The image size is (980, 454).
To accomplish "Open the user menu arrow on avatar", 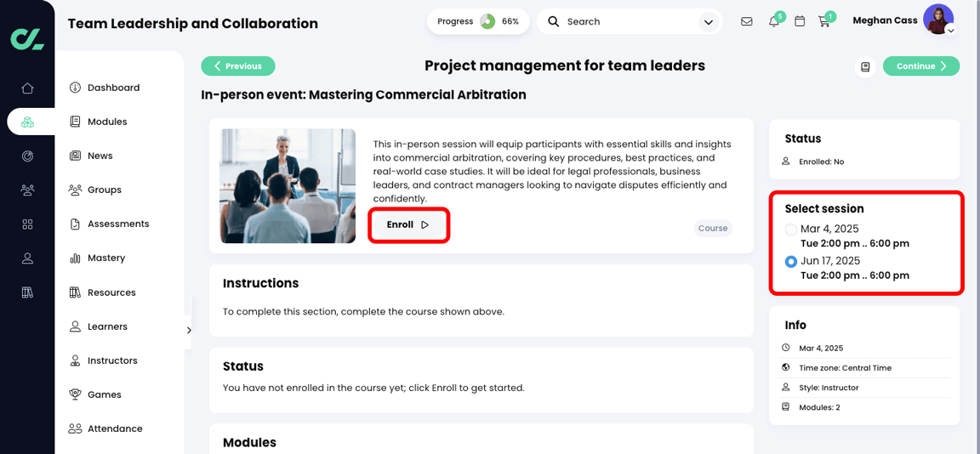I will (950, 30).
